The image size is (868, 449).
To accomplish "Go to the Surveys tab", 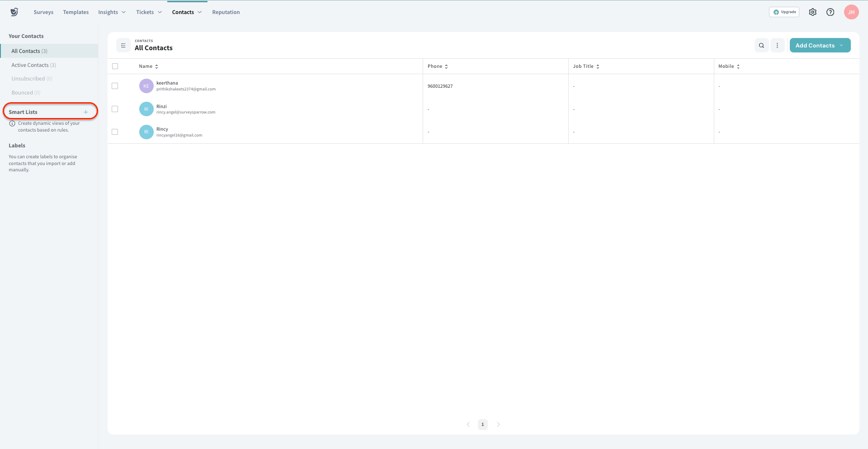I will 43,12.
